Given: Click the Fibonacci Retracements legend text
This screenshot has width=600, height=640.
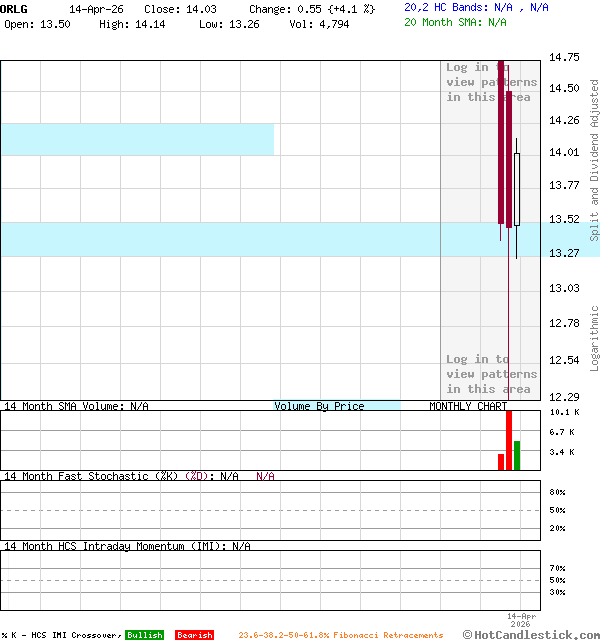Looking at the screenshot, I should (x=340, y=635).
